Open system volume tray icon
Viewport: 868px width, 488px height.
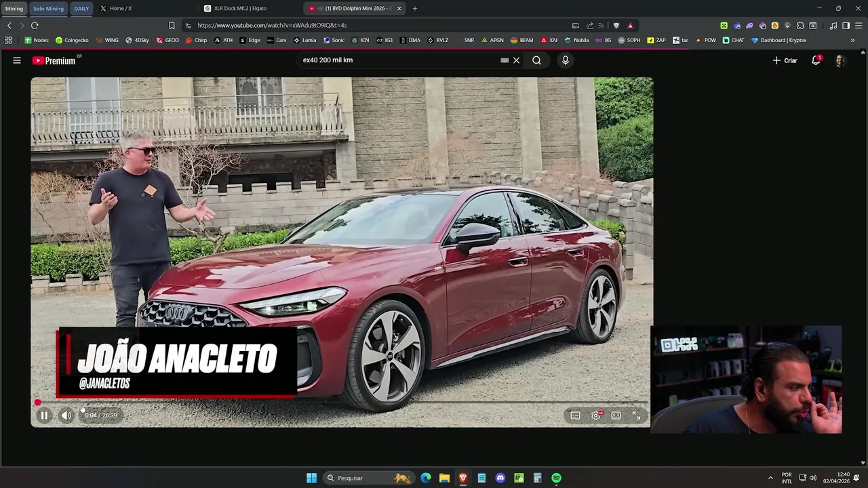(812, 478)
